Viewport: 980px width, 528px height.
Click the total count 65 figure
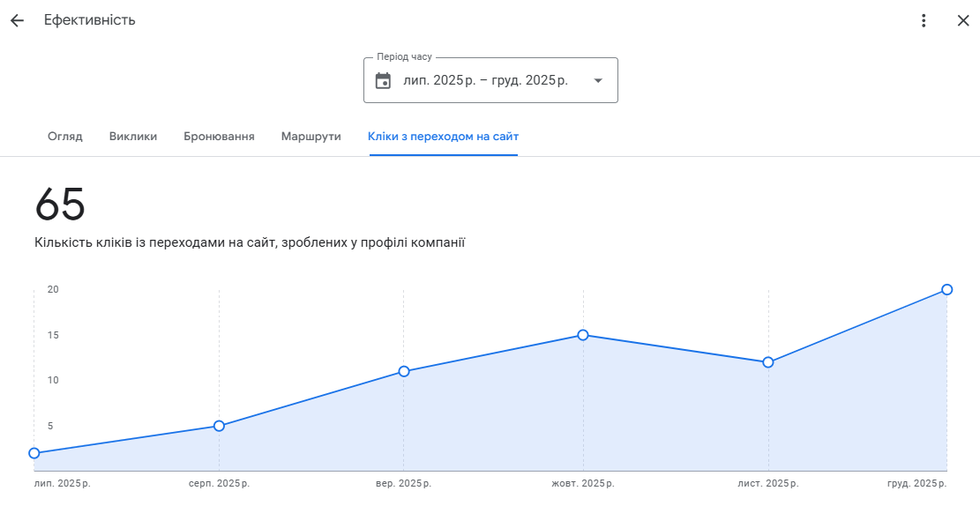point(60,205)
